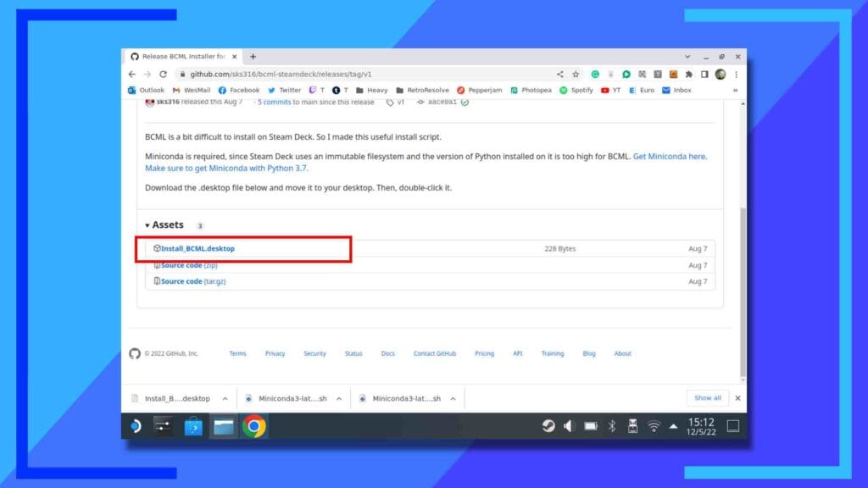Open the v1 tag link
Screen dimensions: 868x488
click(396, 102)
